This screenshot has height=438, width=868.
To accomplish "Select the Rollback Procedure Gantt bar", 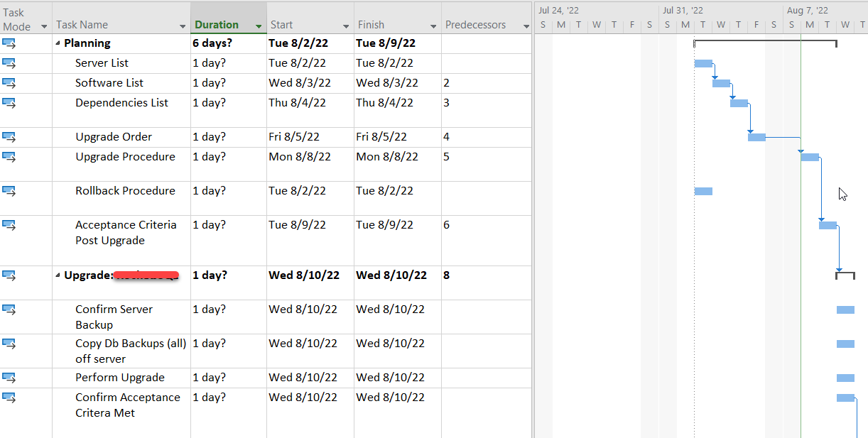I will tap(703, 192).
